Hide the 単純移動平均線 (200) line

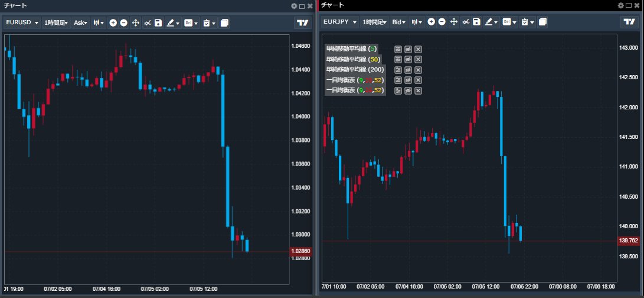click(x=408, y=70)
